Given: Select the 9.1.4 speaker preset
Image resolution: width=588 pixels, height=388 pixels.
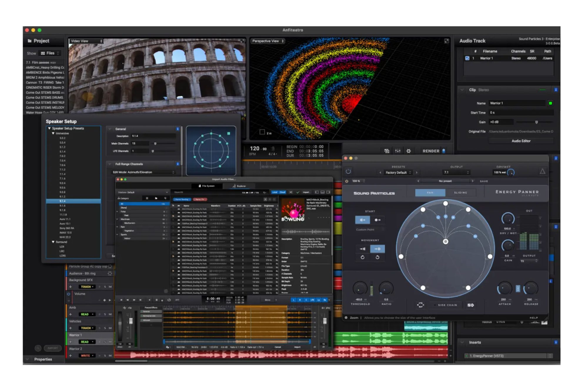Looking at the screenshot, I should (x=73, y=201).
